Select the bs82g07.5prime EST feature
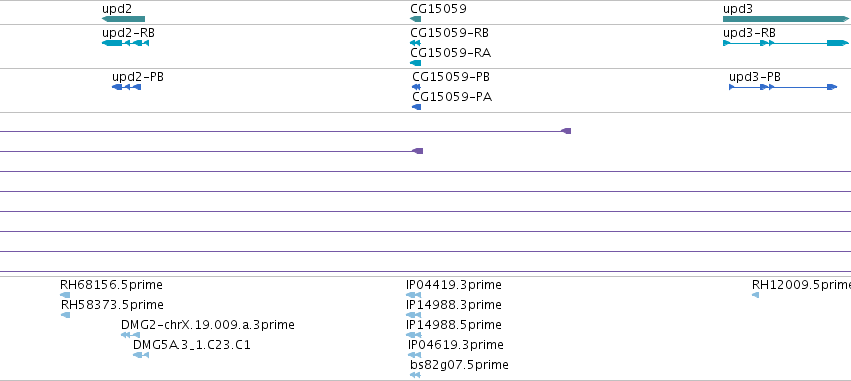The image size is (851, 381). click(x=415, y=375)
